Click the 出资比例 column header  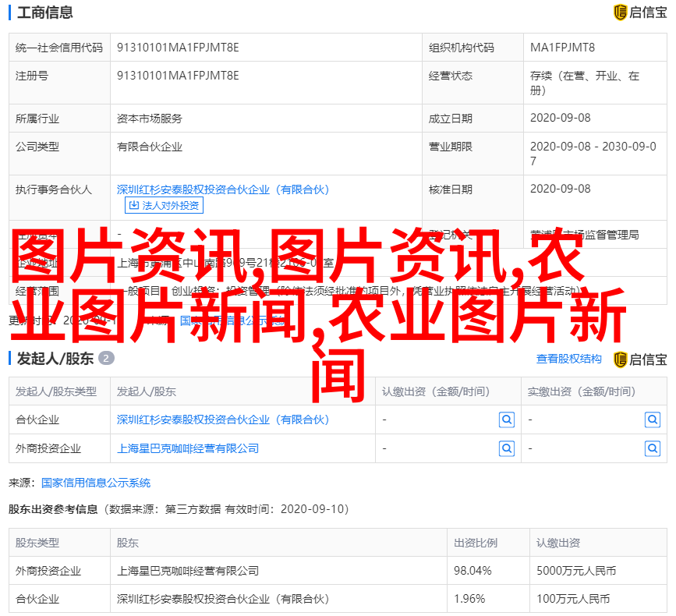tap(488, 543)
